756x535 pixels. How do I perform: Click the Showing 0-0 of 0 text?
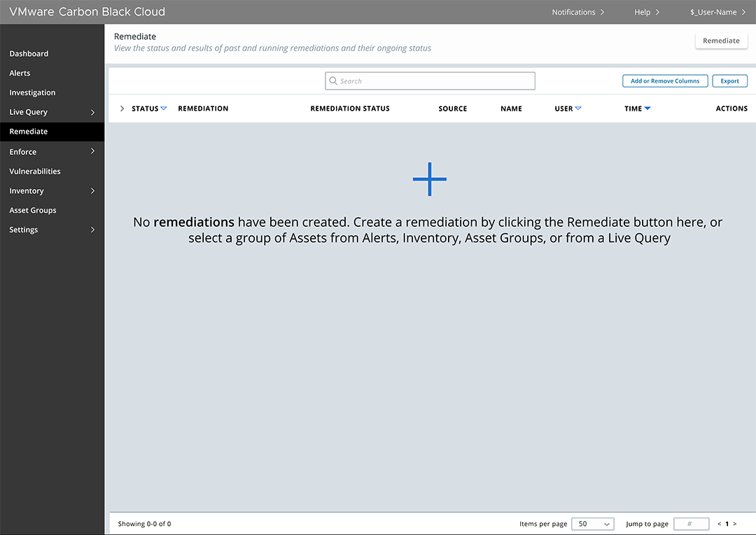pyautogui.click(x=145, y=524)
